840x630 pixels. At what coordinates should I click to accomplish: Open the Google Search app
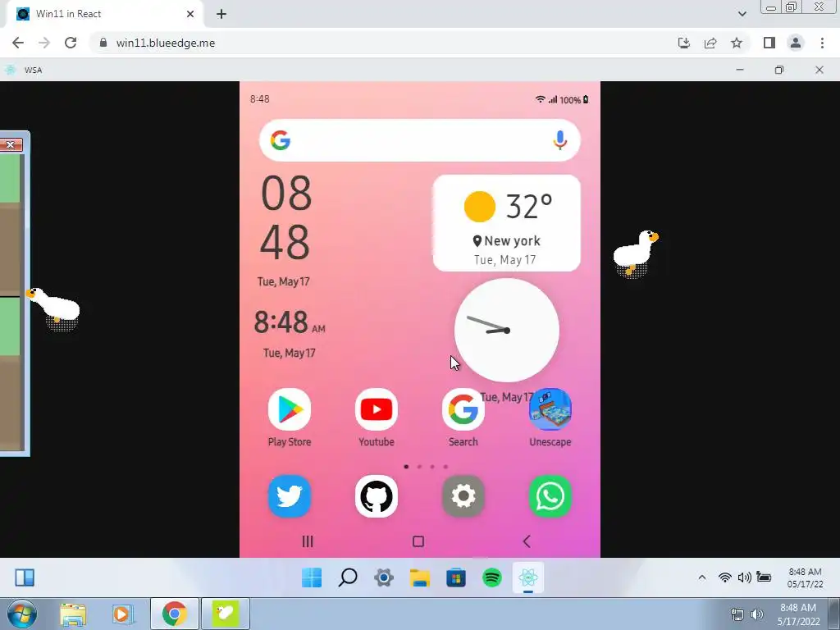pos(463,409)
